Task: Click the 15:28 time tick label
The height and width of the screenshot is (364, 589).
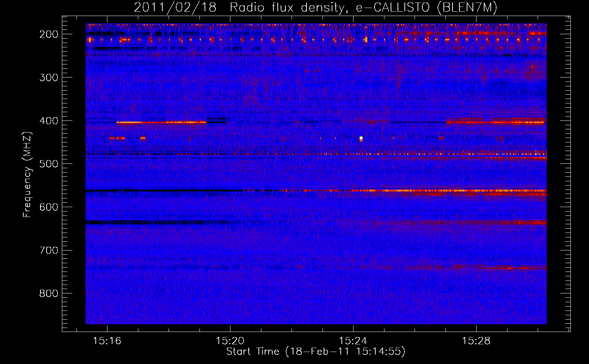Action: (x=476, y=341)
